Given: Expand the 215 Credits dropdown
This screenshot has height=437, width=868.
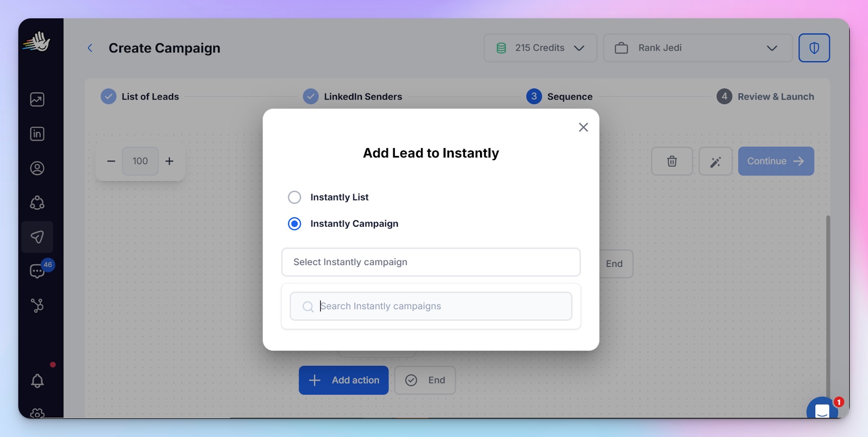Looking at the screenshot, I should [540, 48].
